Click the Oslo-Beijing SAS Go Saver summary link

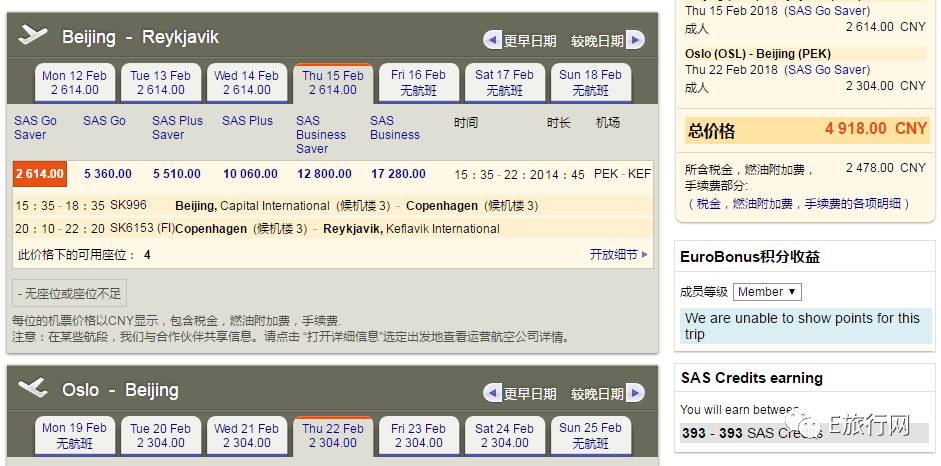[828, 70]
